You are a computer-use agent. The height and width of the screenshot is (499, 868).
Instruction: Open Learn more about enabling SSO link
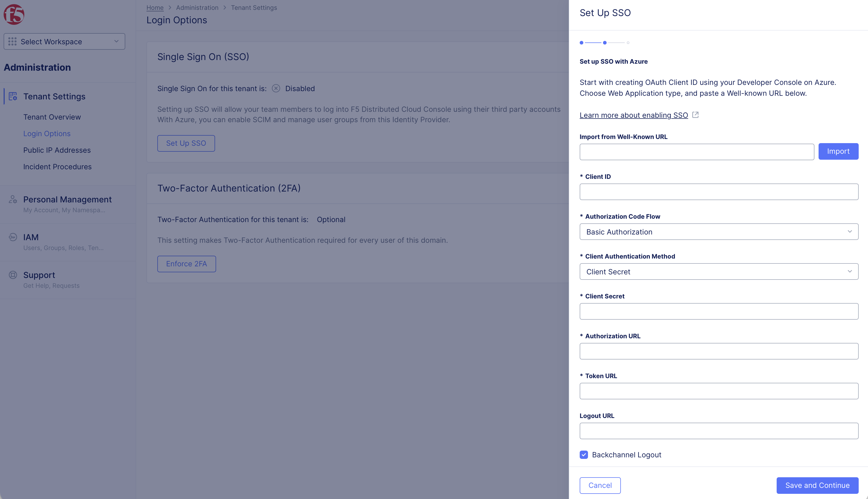coord(634,115)
